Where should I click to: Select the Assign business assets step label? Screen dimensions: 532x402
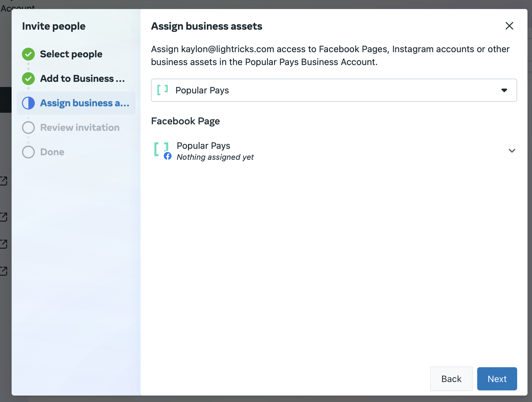pos(84,103)
